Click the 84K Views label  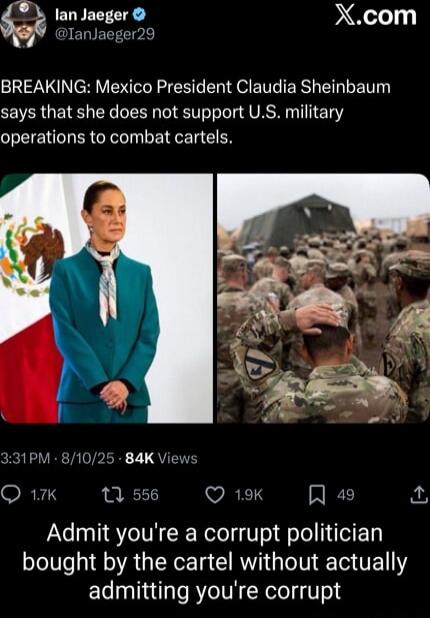coord(161,458)
